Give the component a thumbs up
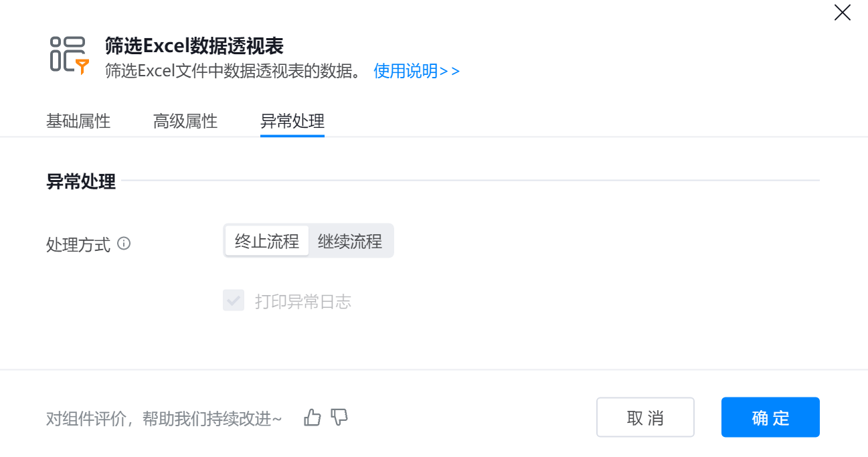Viewport: 868px width, 457px height. pyautogui.click(x=313, y=418)
